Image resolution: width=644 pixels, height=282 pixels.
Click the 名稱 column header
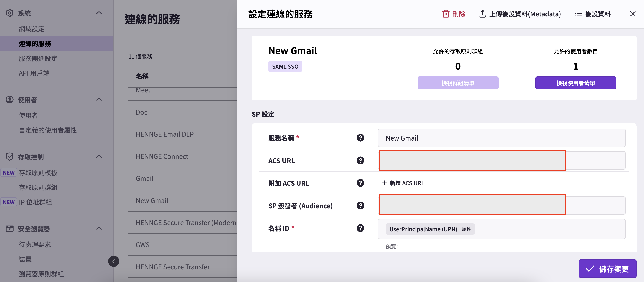click(x=142, y=76)
